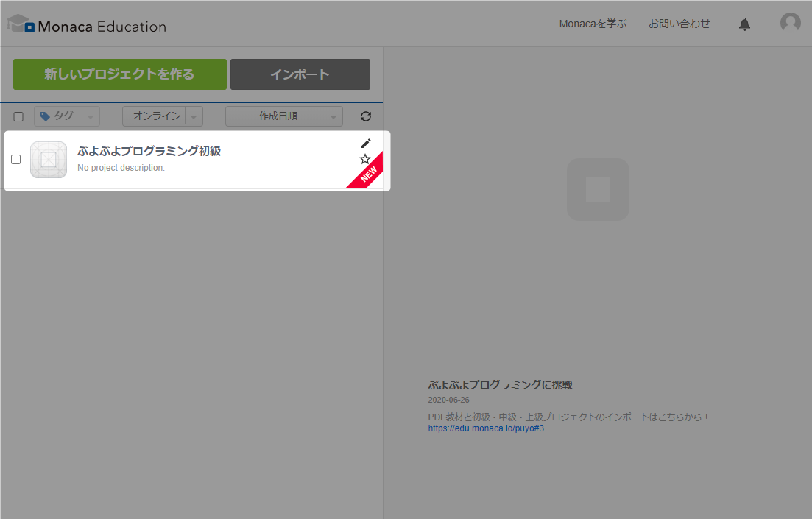This screenshot has width=812, height=519.
Task: Click the 2020-06-26 news date
Action: pos(448,400)
